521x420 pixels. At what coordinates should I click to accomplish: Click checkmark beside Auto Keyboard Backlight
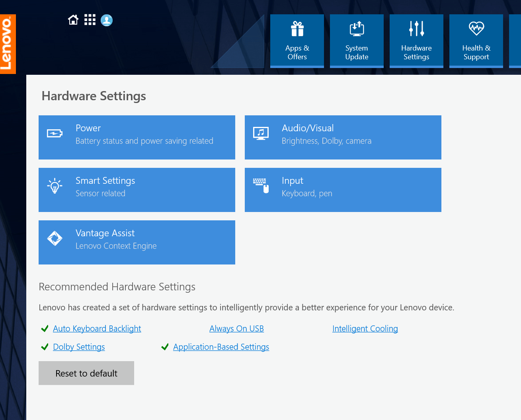click(45, 329)
